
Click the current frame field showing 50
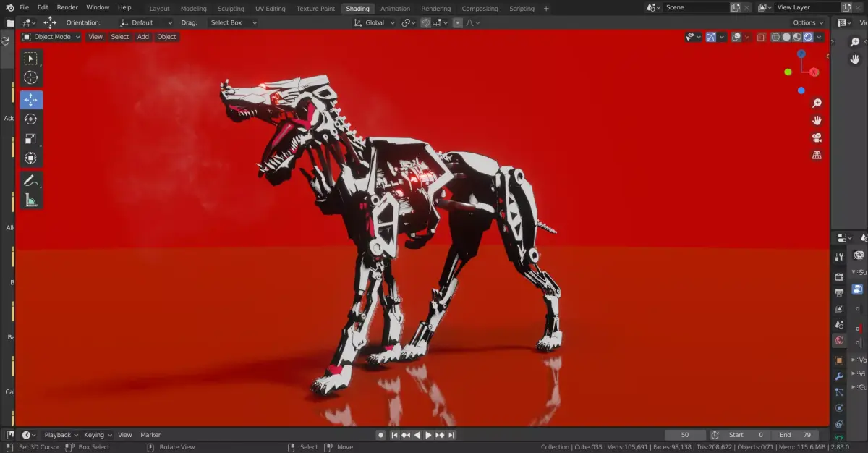click(685, 435)
